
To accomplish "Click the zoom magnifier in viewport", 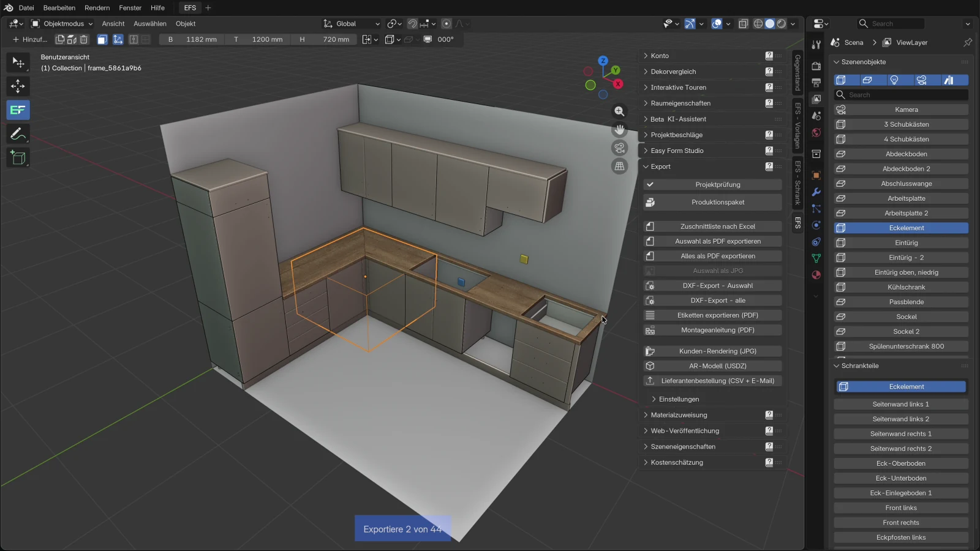I will [x=620, y=111].
